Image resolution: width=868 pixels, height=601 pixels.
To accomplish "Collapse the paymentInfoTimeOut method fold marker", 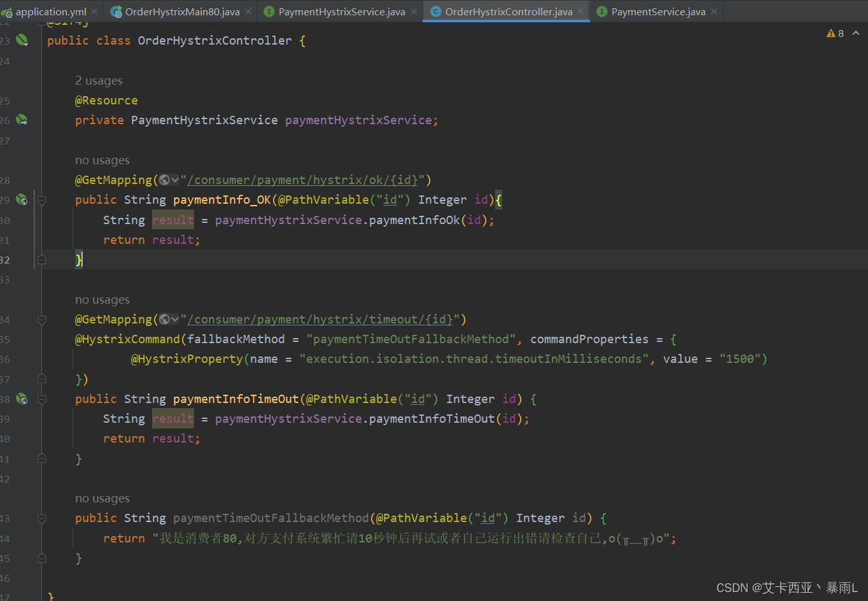I will pyautogui.click(x=42, y=399).
